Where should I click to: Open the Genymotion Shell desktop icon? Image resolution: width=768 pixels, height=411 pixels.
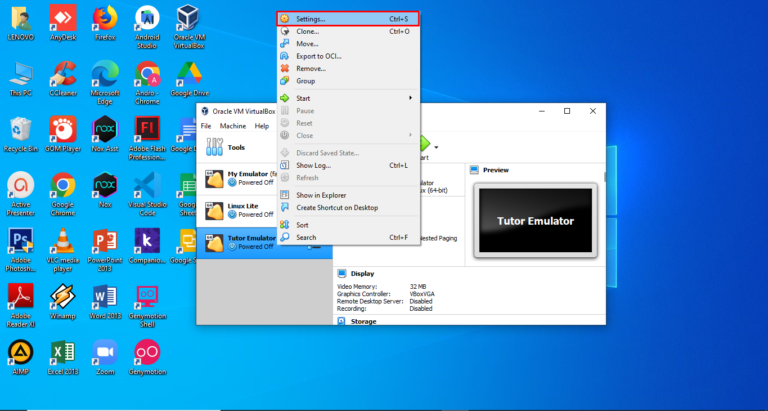pyautogui.click(x=147, y=306)
